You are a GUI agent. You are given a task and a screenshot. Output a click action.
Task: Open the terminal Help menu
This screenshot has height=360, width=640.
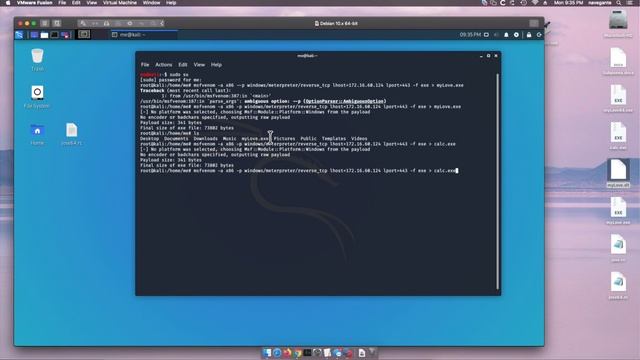click(216, 64)
